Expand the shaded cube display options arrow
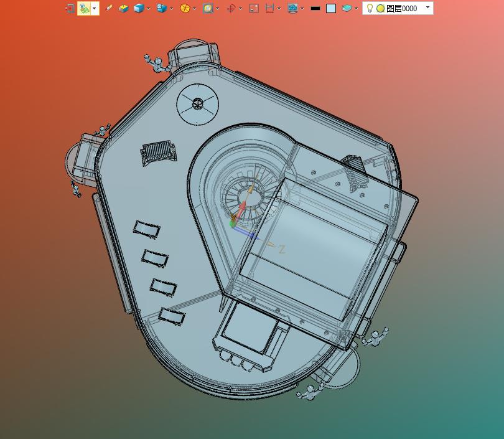The image size is (504, 439). [148, 9]
